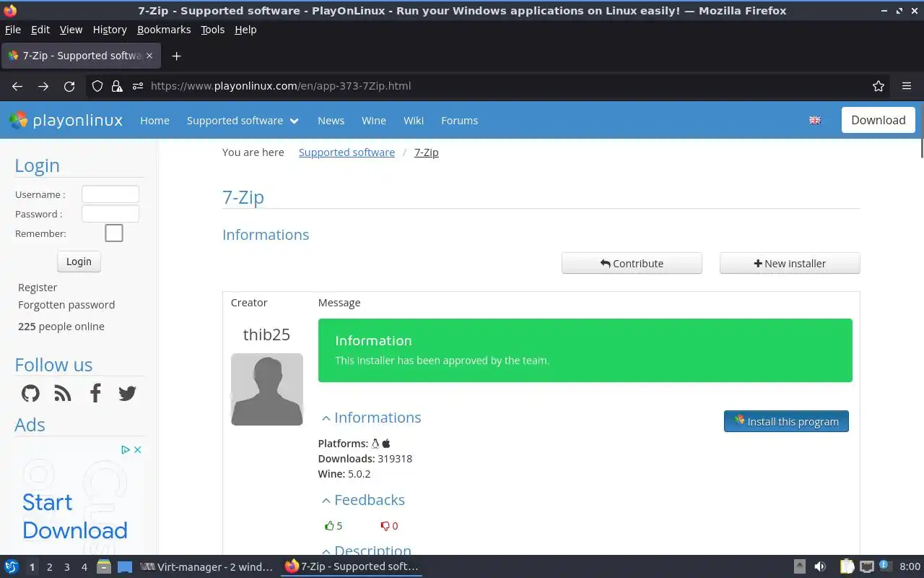
Task: Close the ad with the X icon
Action: coord(138,449)
